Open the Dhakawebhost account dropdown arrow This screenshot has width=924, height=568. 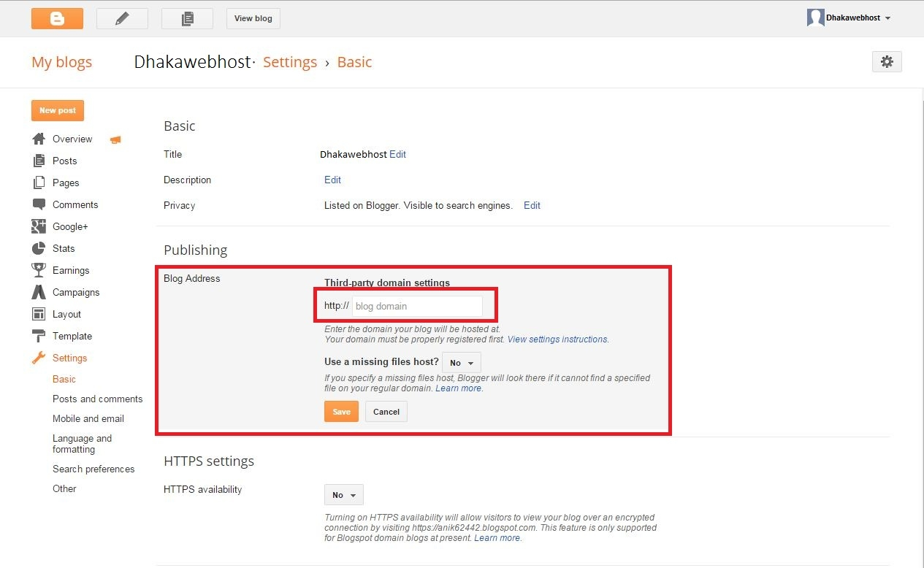[887, 18]
